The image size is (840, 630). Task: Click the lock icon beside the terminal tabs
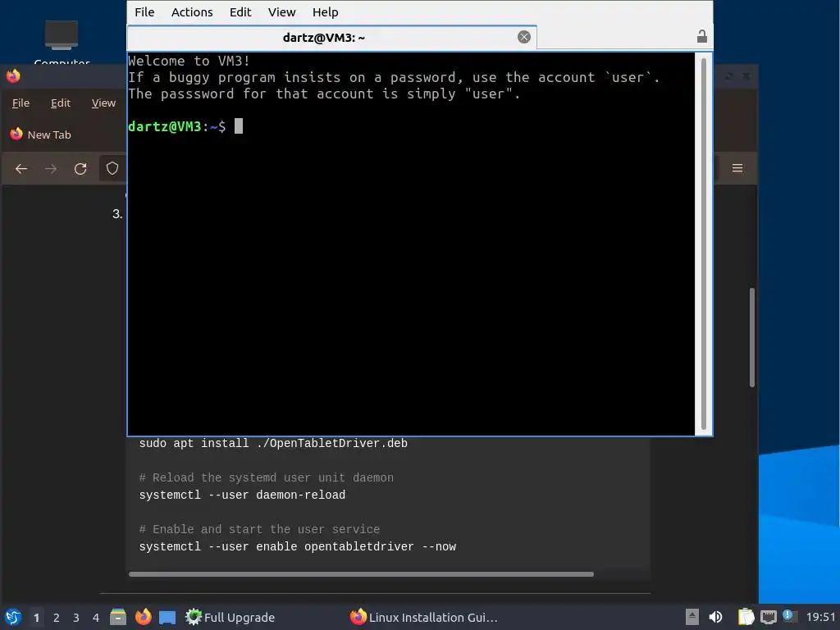(702, 36)
